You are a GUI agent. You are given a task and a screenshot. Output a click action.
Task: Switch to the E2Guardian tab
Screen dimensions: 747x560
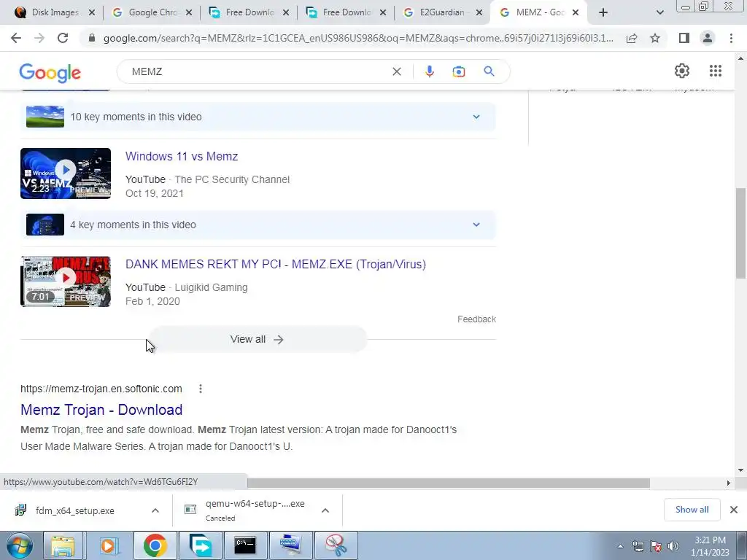click(441, 12)
